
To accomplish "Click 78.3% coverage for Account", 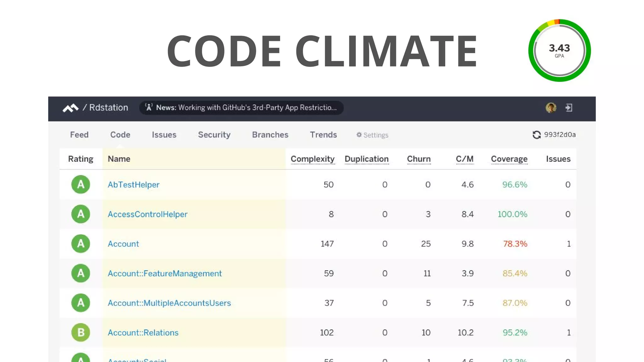I will click(x=515, y=244).
